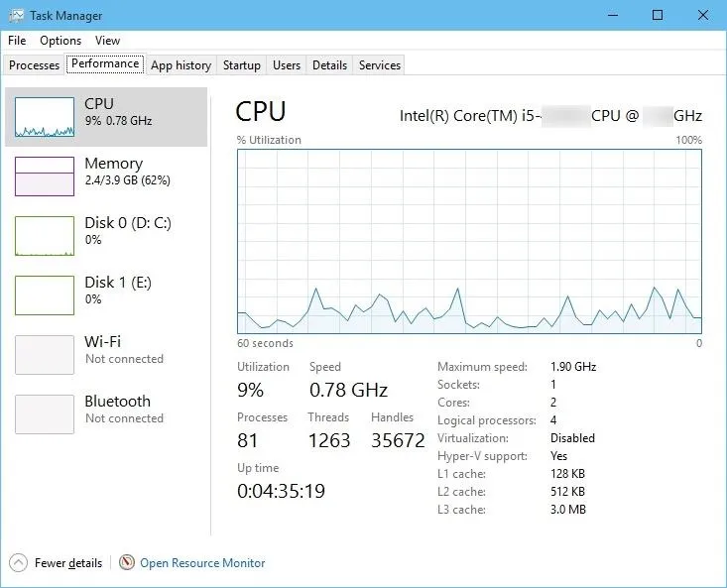This screenshot has height=588, width=727.
Task: Select the Wi-Fi graph thumbnail
Action: [45, 355]
